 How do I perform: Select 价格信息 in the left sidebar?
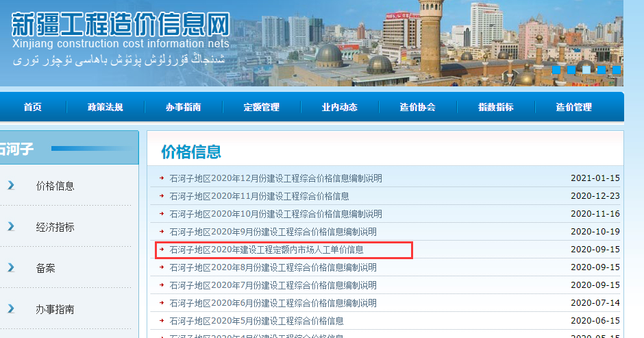pos(55,186)
